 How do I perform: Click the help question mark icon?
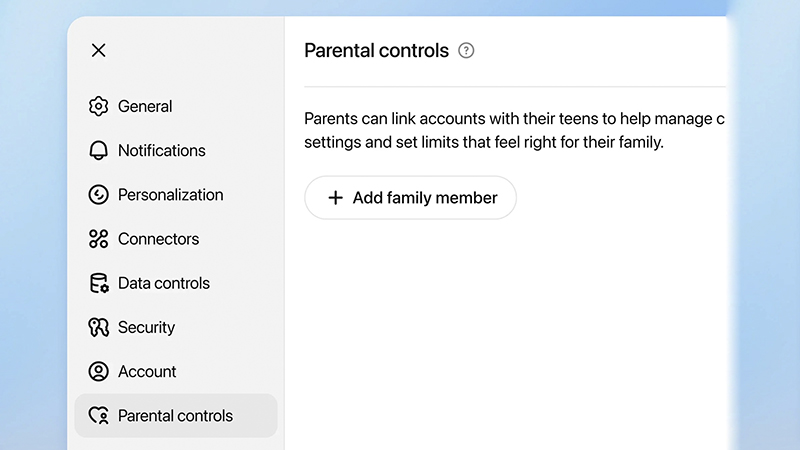[466, 50]
